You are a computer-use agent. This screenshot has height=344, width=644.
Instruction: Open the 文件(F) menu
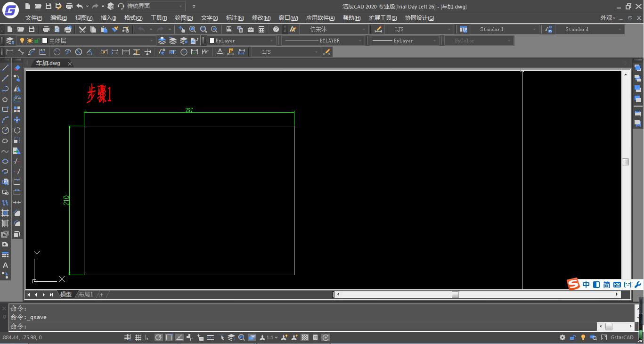[x=34, y=18]
